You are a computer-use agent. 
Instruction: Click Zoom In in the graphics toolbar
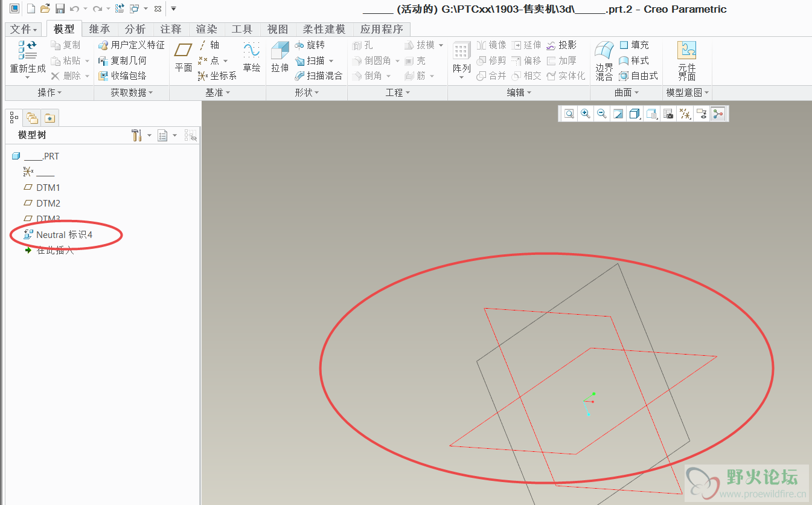[585, 114]
